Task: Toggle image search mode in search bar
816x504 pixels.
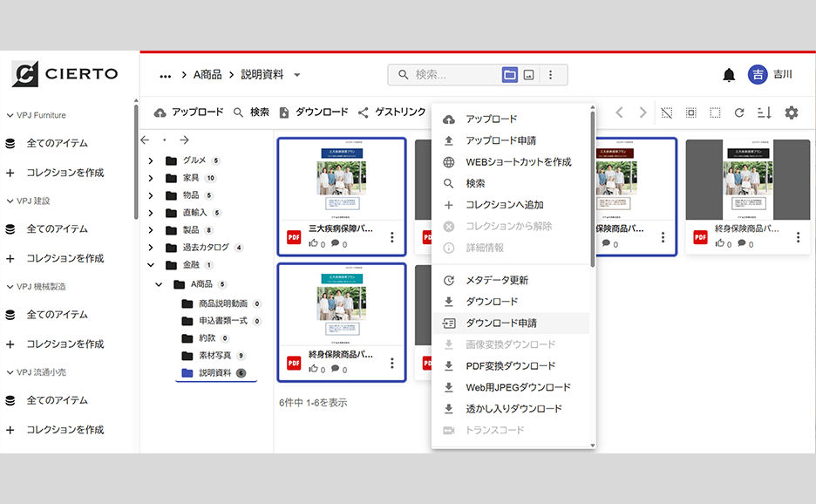Action: 530,75
